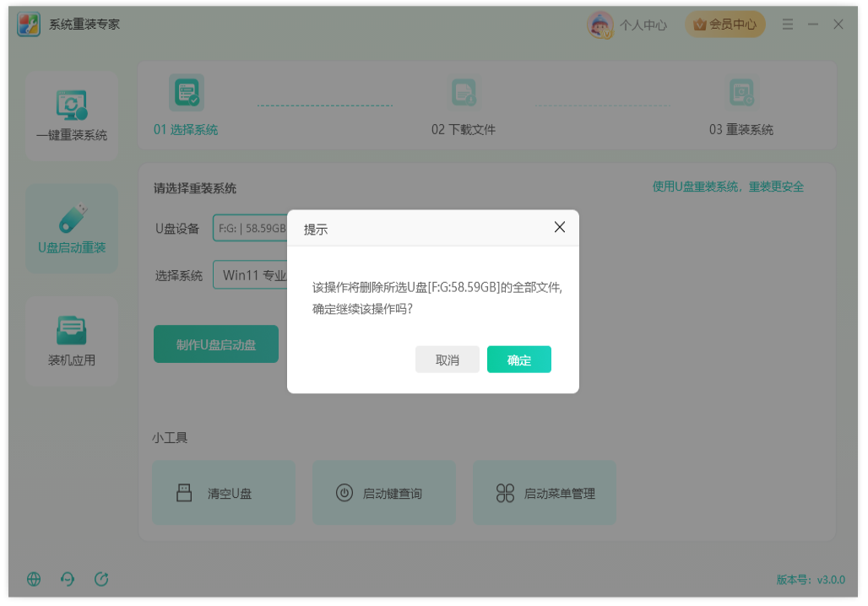Open the 会员中心 membership button

[725, 24]
